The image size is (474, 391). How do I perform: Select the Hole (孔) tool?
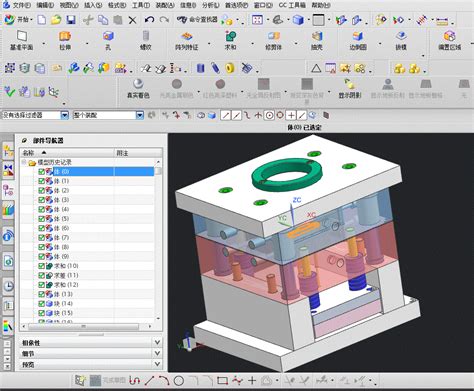[108, 40]
